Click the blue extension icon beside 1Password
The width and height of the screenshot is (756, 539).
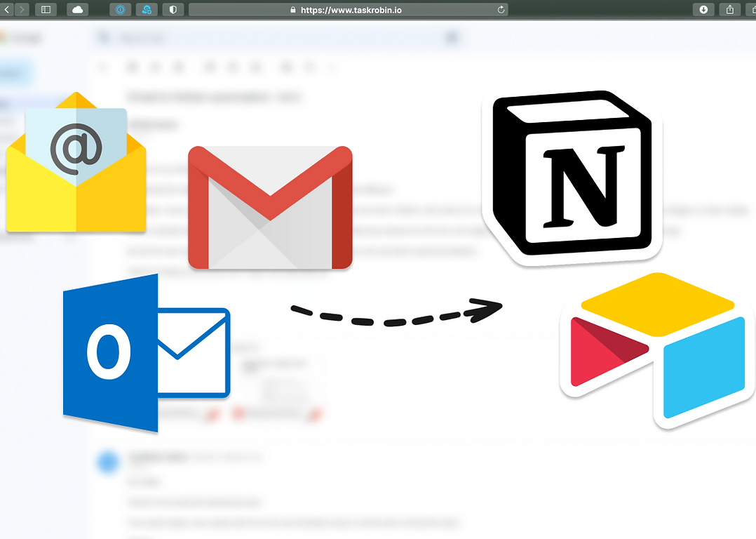[x=147, y=10]
